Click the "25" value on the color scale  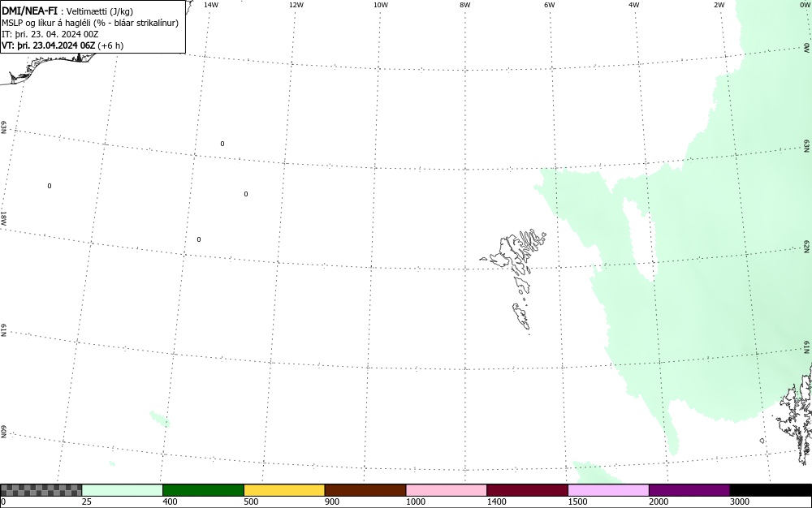point(86,502)
